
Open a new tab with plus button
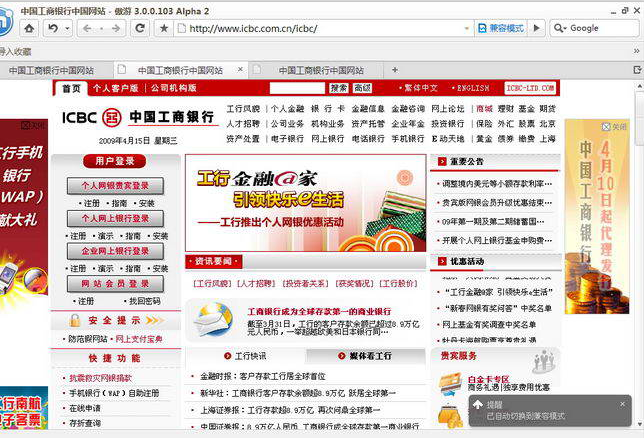click(x=395, y=70)
